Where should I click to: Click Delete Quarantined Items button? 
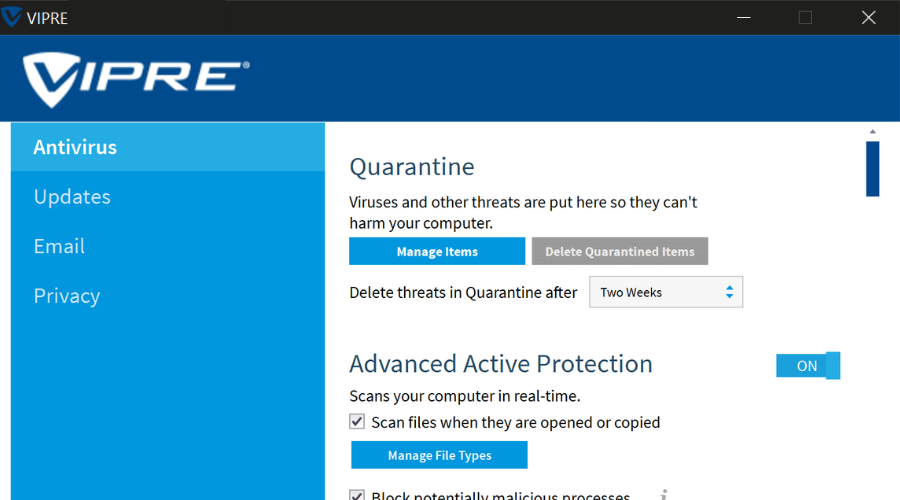[x=620, y=251]
